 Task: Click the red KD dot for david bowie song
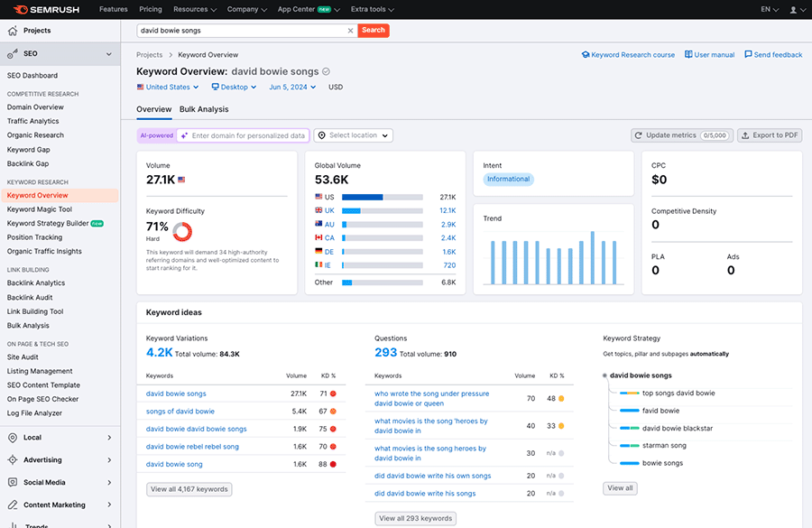[x=333, y=464]
